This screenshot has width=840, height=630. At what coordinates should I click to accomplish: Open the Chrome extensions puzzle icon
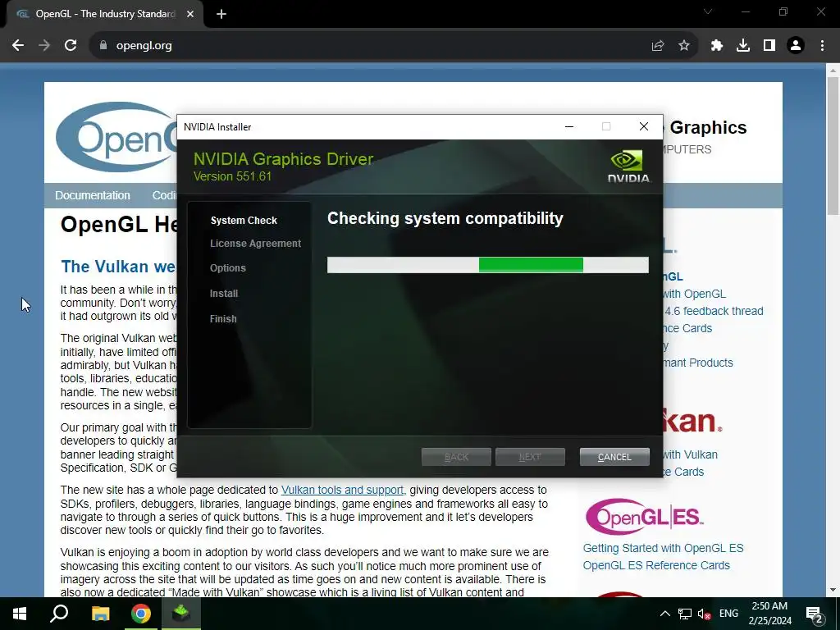tap(717, 46)
